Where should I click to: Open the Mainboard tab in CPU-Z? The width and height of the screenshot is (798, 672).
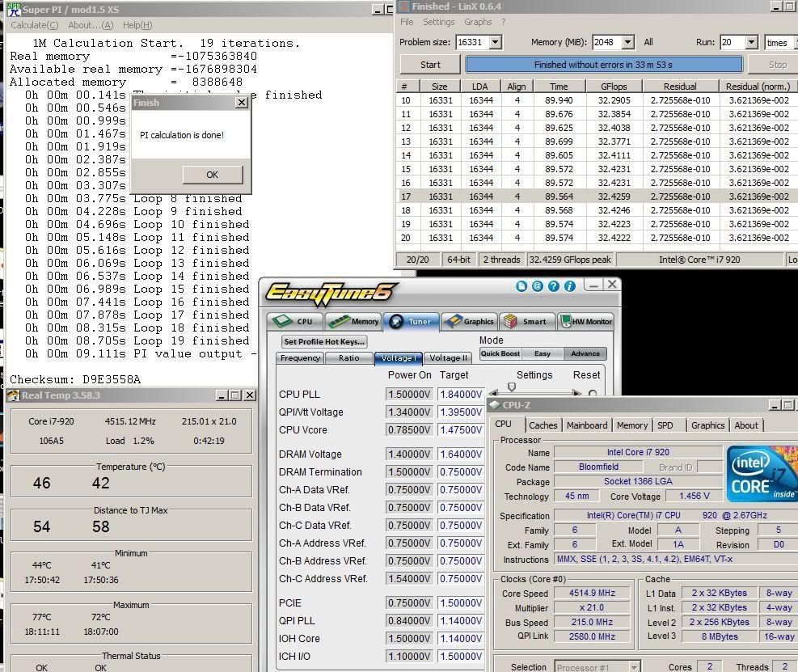(587, 425)
